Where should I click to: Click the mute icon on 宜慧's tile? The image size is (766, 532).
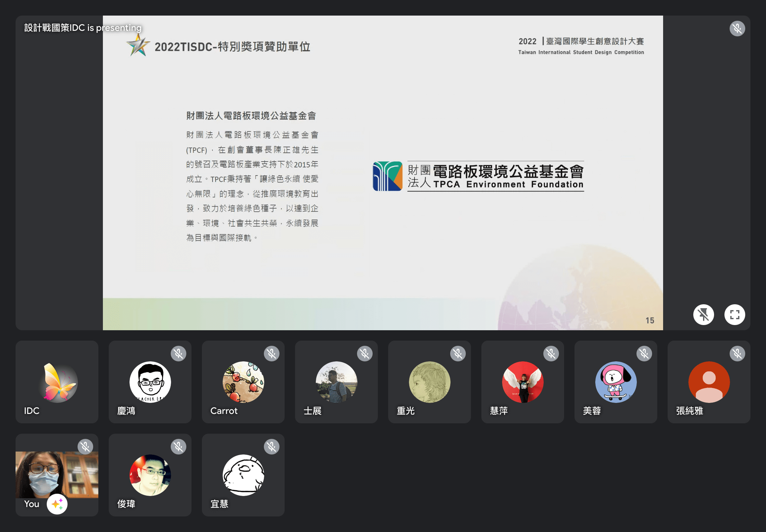pyautogui.click(x=272, y=446)
